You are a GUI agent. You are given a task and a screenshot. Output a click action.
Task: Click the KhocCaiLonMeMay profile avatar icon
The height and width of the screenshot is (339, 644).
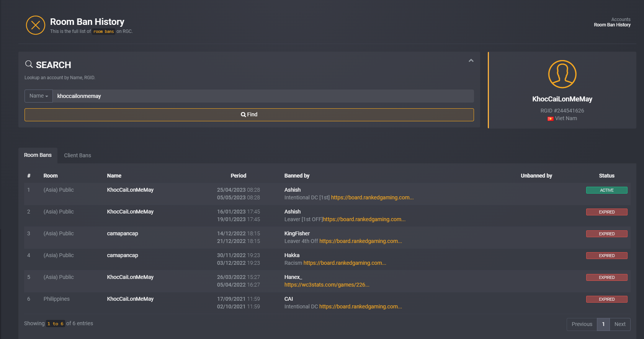click(x=562, y=74)
